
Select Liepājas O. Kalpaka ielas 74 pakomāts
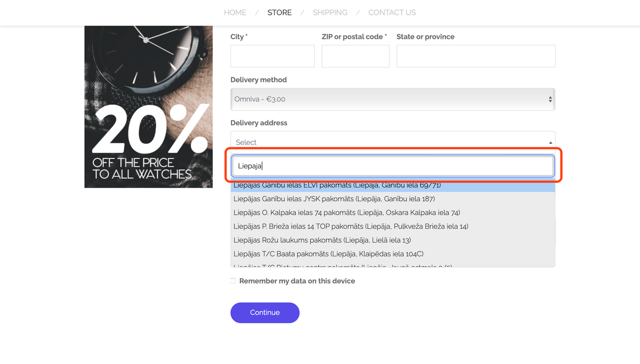(393, 213)
